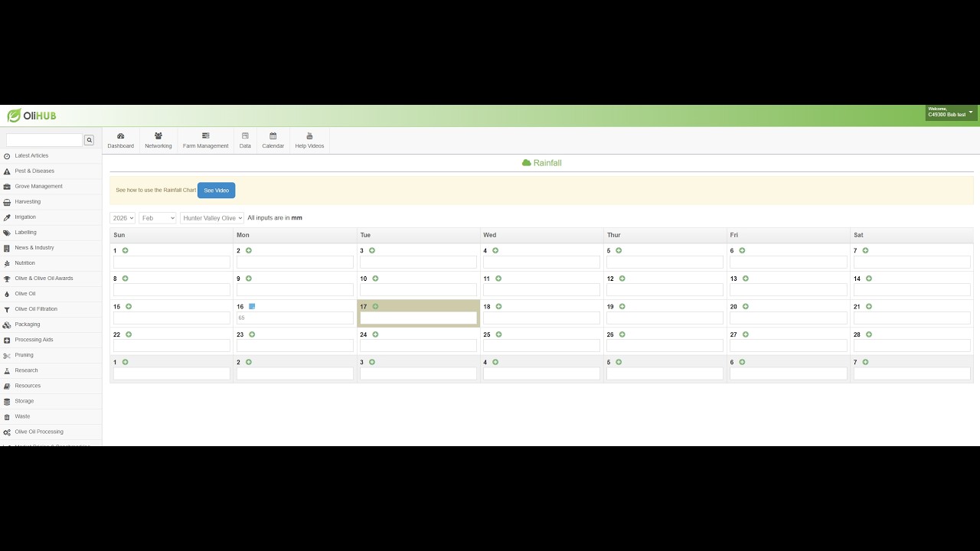Click rainfall input field for Feb 11

[x=541, y=290]
